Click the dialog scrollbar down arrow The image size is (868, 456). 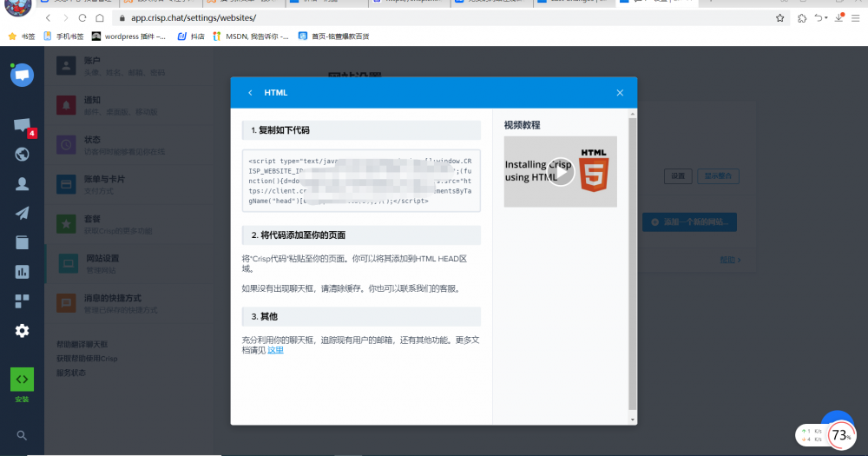coord(633,420)
